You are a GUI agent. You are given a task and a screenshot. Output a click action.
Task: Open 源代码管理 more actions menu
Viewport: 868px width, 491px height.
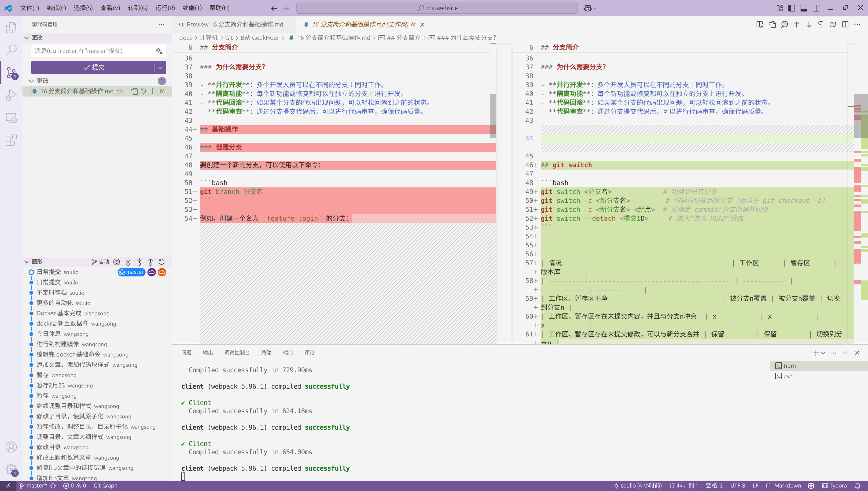[x=161, y=24]
